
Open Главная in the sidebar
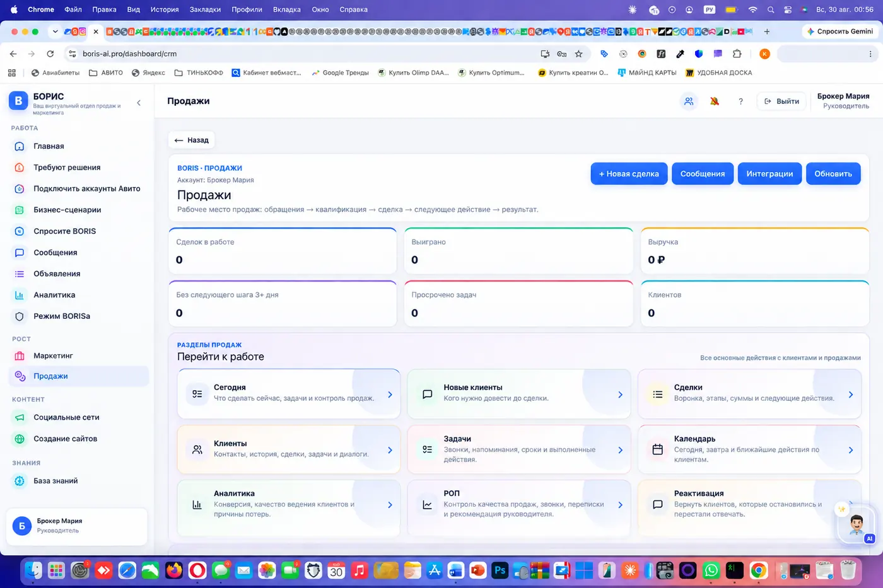point(79,146)
